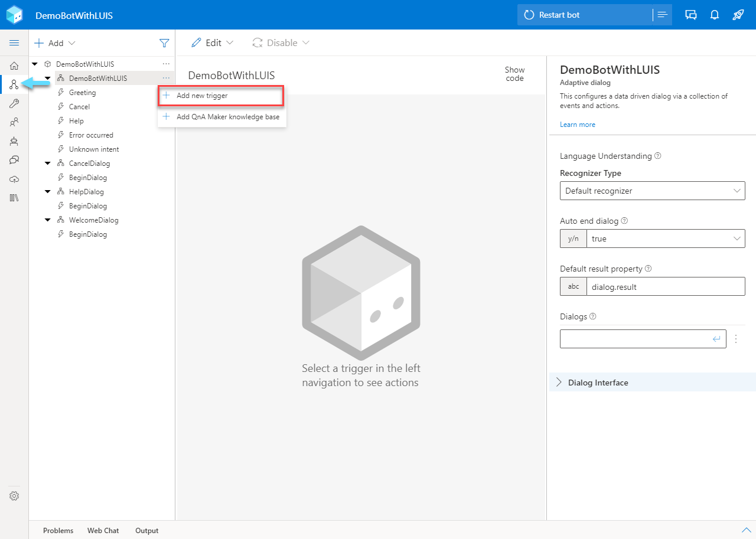Open Web Chat icon in header

tap(691, 15)
